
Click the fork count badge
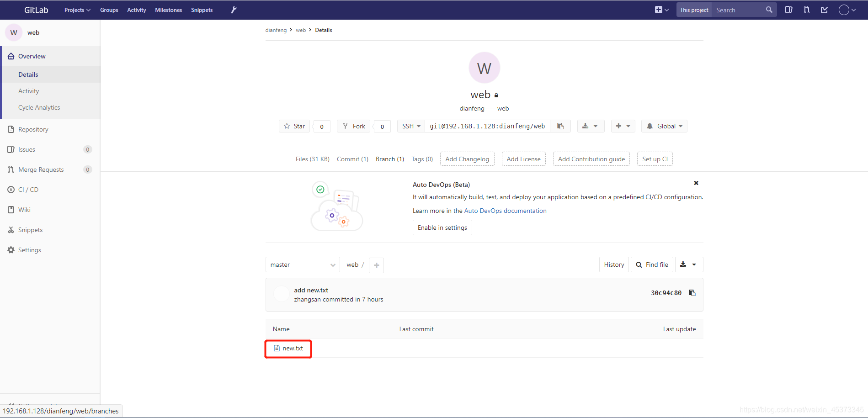point(382,127)
